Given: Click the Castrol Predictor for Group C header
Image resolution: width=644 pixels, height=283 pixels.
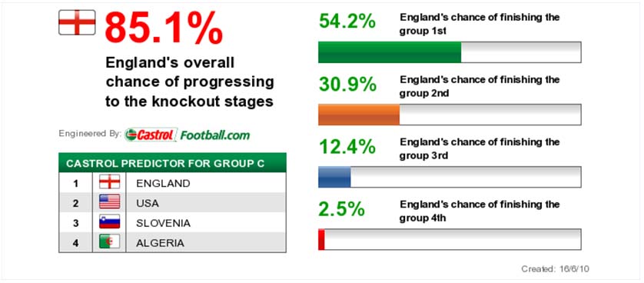Looking at the screenshot, I should point(172,163).
